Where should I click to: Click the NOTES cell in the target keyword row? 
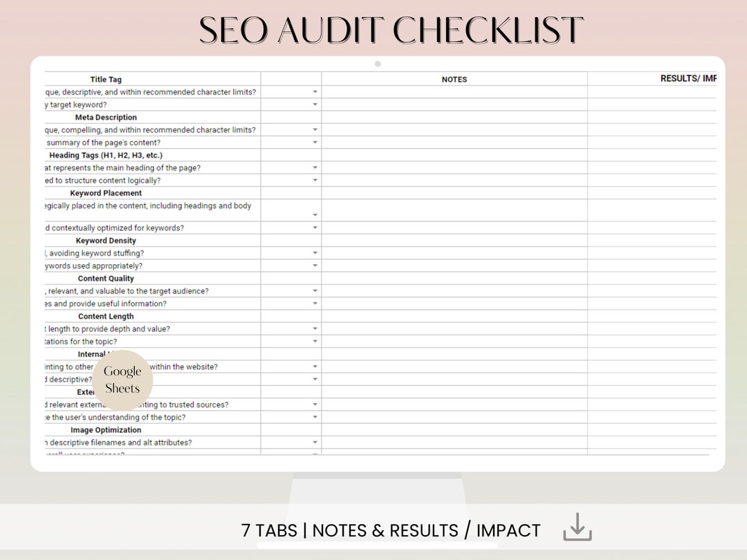(x=454, y=104)
